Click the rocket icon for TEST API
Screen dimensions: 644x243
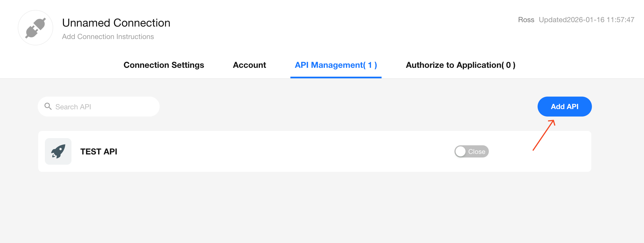58,151
